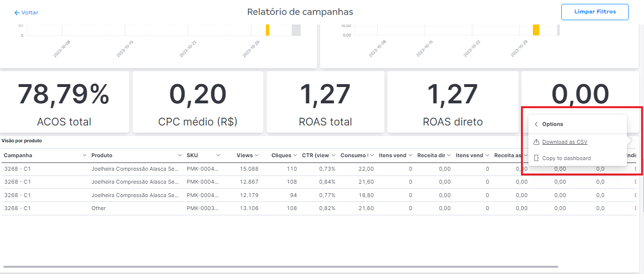The width and height of the screenshot is (644, 274).
Task: Choose the Download as CSV menu entry text
Action: (x=565, y=142)
